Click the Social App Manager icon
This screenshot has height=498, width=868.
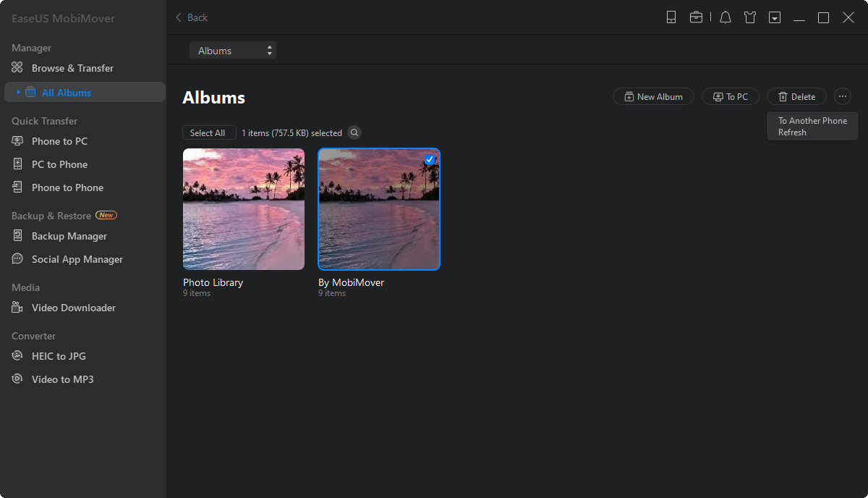(x=17, y=259)
